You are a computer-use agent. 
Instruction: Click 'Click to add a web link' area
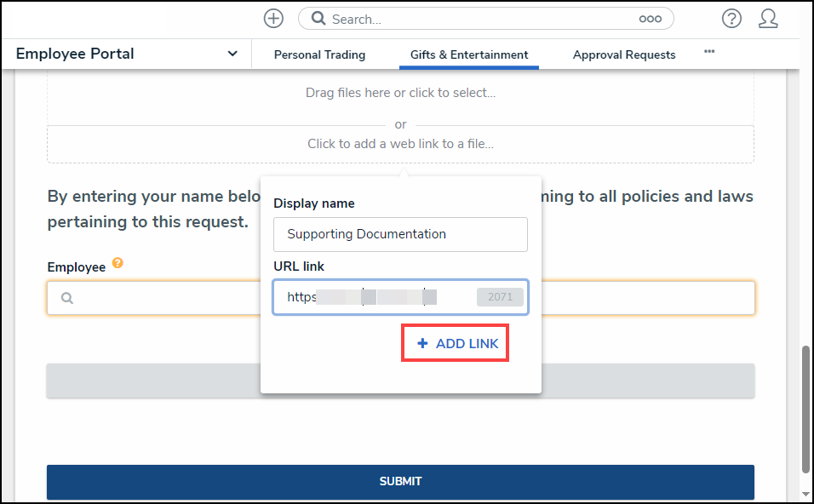[400, 144]
